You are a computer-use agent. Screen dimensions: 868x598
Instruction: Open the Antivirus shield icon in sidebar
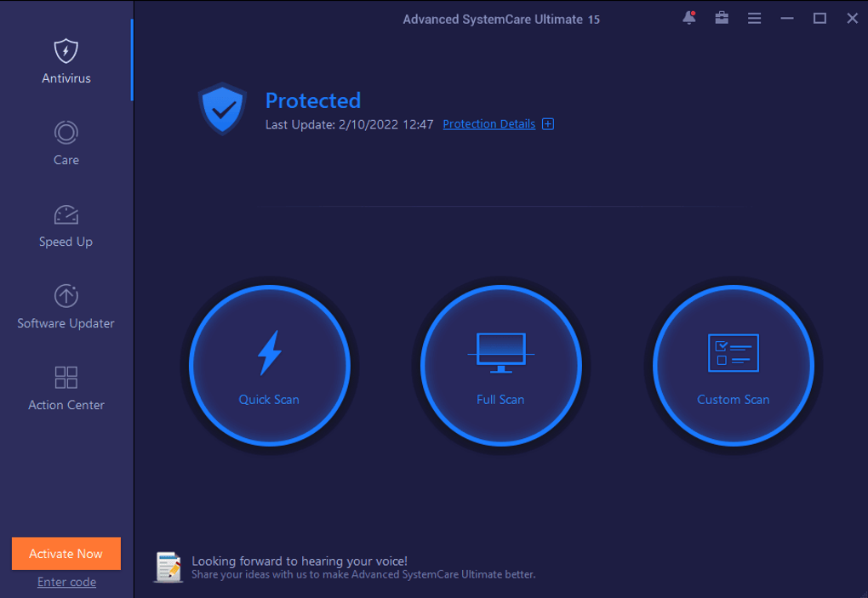tap(66, 51)
